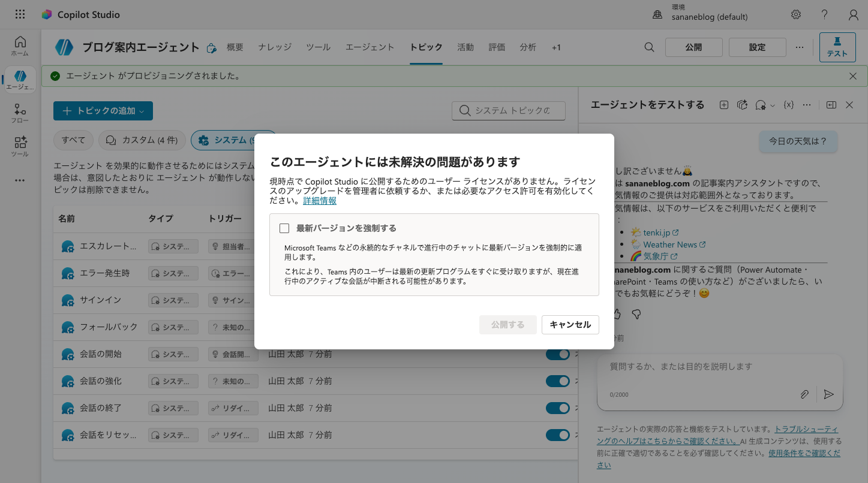This screenshot has width=868, height=483.
Task: Open the 詳細情報 link in dialog
Action: [320, 201]
